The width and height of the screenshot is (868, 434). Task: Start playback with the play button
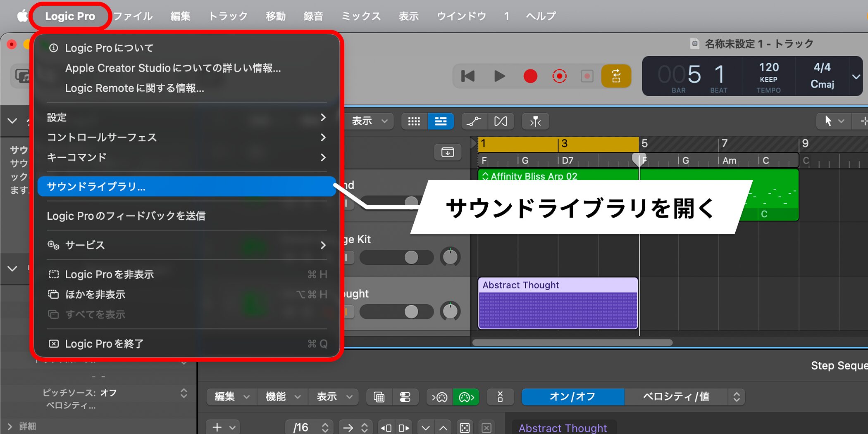tap(499, 76)
